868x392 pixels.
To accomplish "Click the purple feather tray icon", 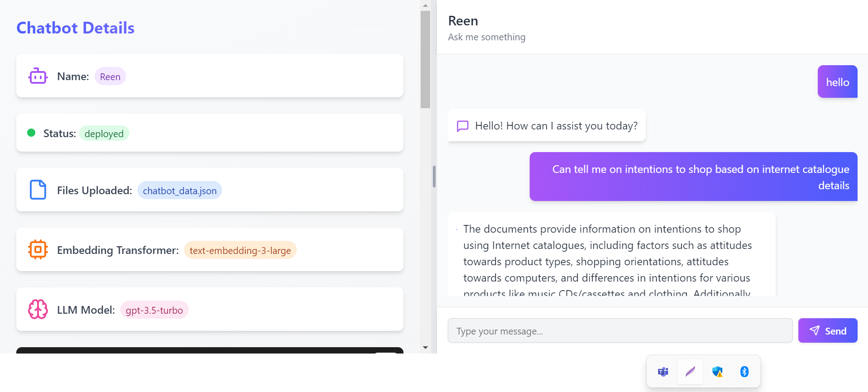I will click(690, 372).
